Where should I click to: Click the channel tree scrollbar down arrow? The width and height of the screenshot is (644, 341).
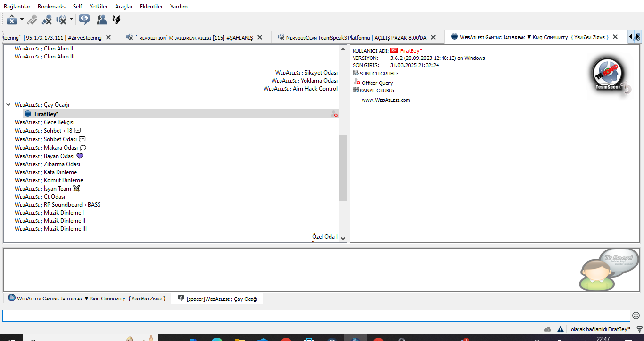(x=343, y=239)
